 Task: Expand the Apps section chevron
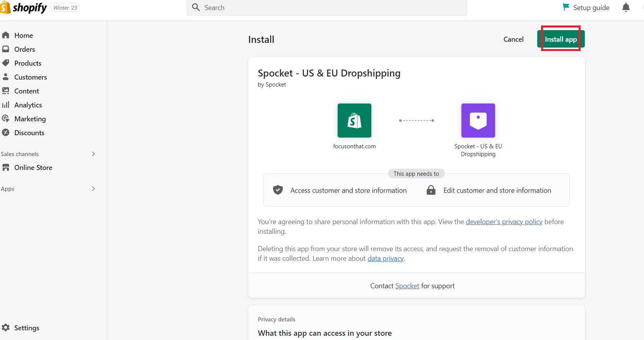(93, 189)
